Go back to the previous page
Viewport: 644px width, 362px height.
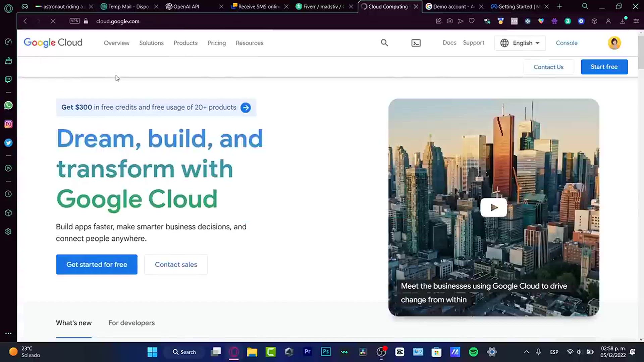(25, 21)
